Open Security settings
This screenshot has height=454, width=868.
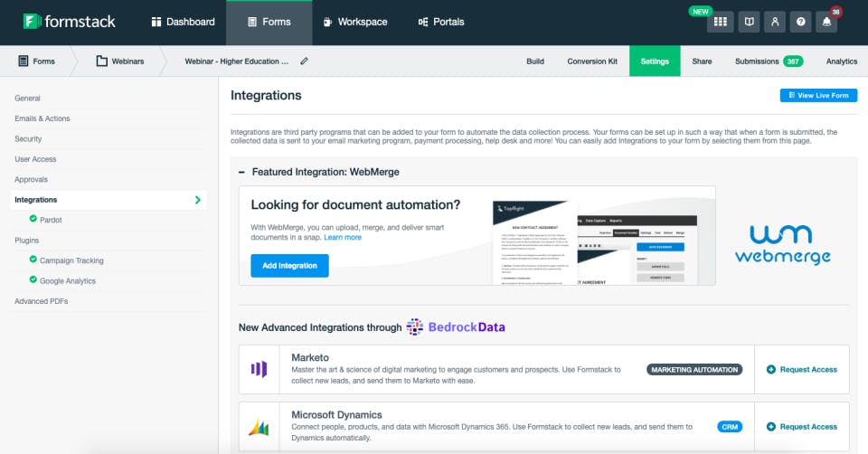coord(28,139)
